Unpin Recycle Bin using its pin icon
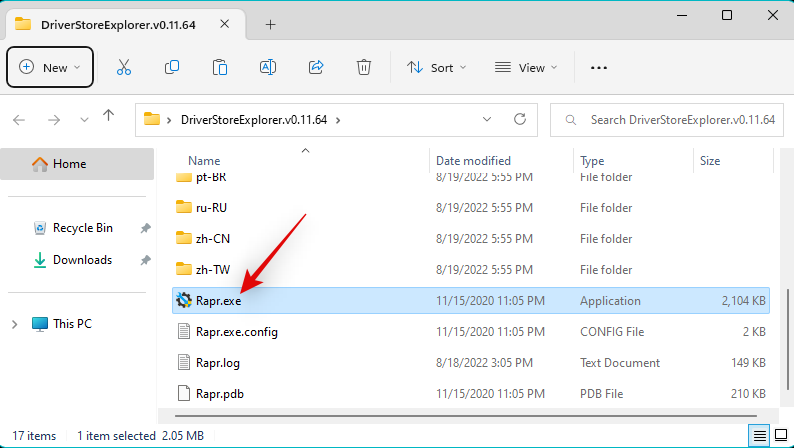Image resolution: width=794 pixels, height=448 pixels. pos(145,228)
